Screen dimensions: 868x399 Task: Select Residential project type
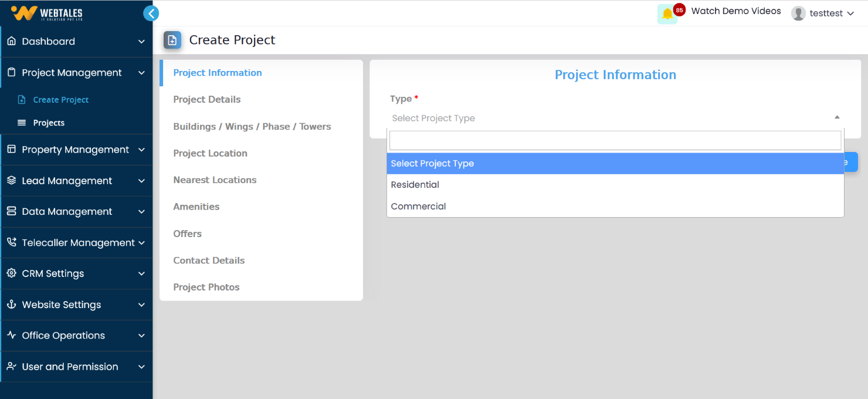coord(415,184)
